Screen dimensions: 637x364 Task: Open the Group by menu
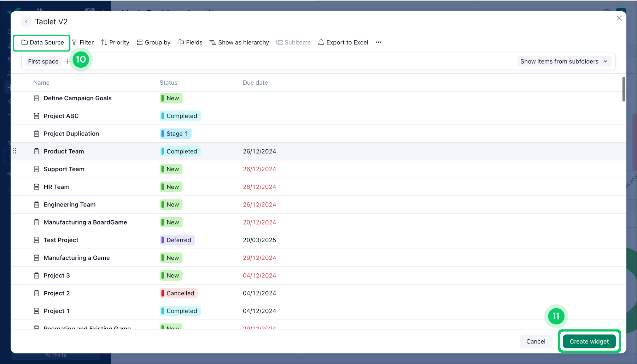coord(154,42)
